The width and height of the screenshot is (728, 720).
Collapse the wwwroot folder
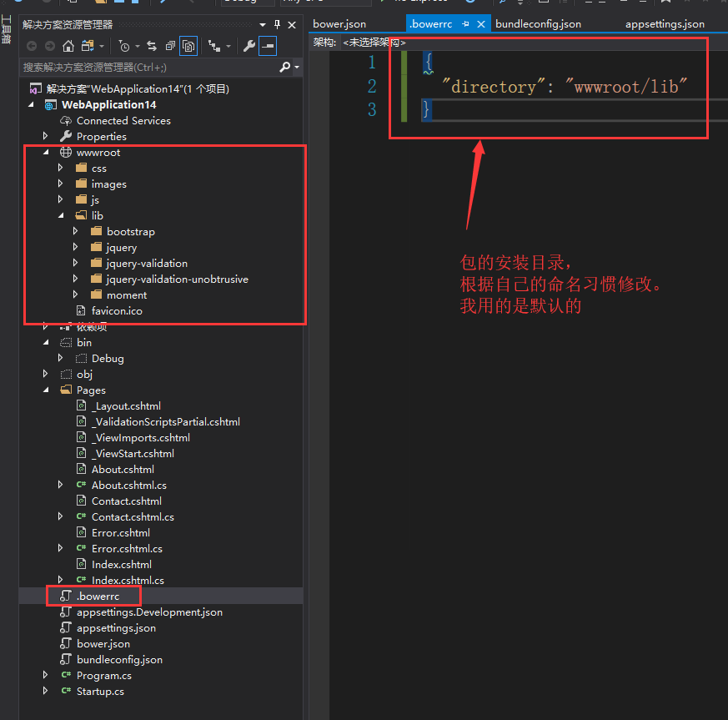click(46, 153)
